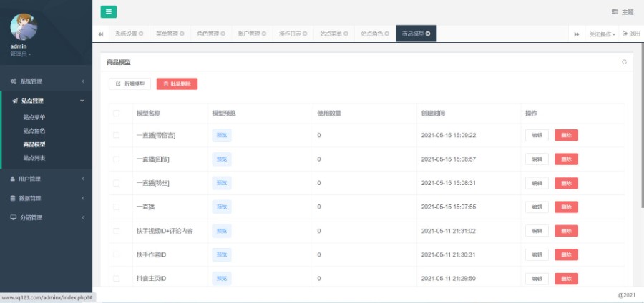Viewport: 644px width, 303px height.
Task: Check the select-all checkbox in table header
Action: tap(117, 113)
